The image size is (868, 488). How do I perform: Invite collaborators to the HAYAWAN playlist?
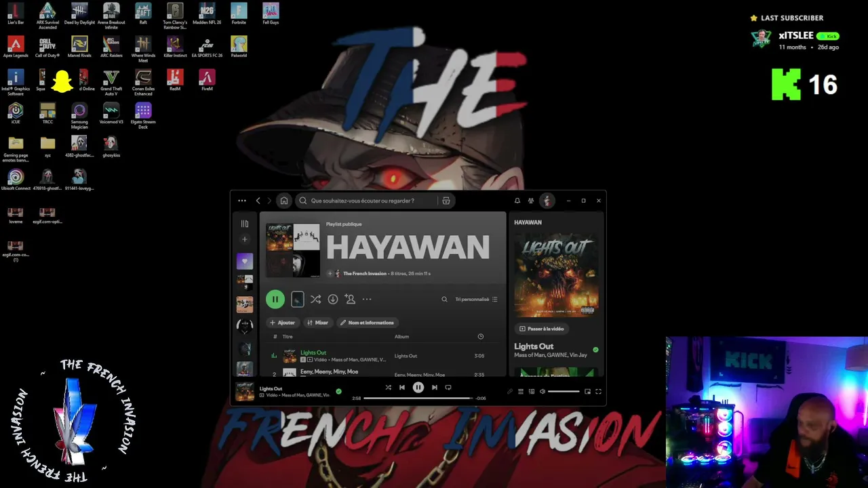click(x=350, y=299)
